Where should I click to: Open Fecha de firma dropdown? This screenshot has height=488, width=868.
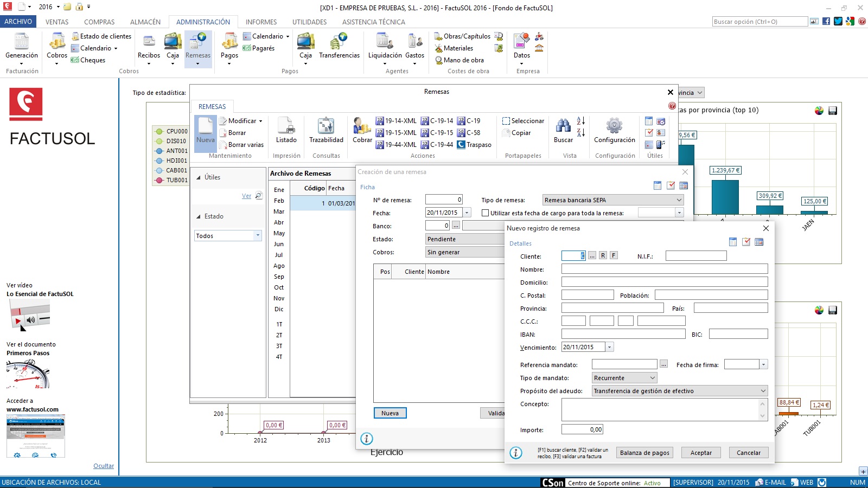763,364
